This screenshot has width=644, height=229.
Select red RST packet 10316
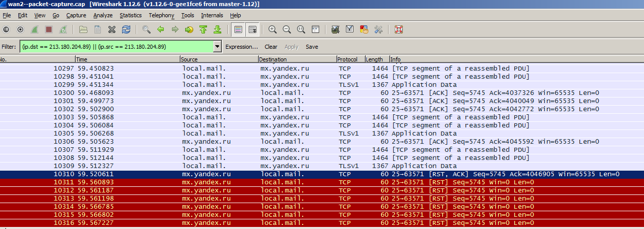click(322, 222)
